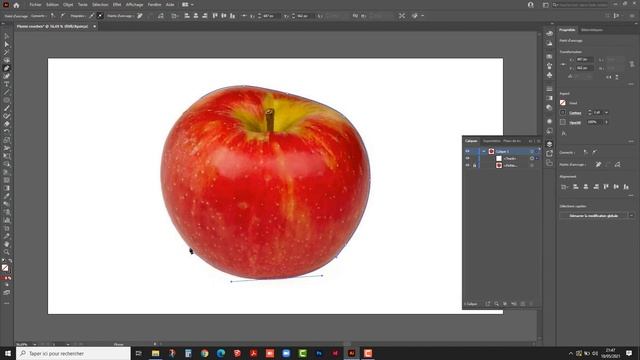The height and width of the screenshot is (360, 640).
Task: Click the target circle of the apple image row
Action: pos(532,165)
